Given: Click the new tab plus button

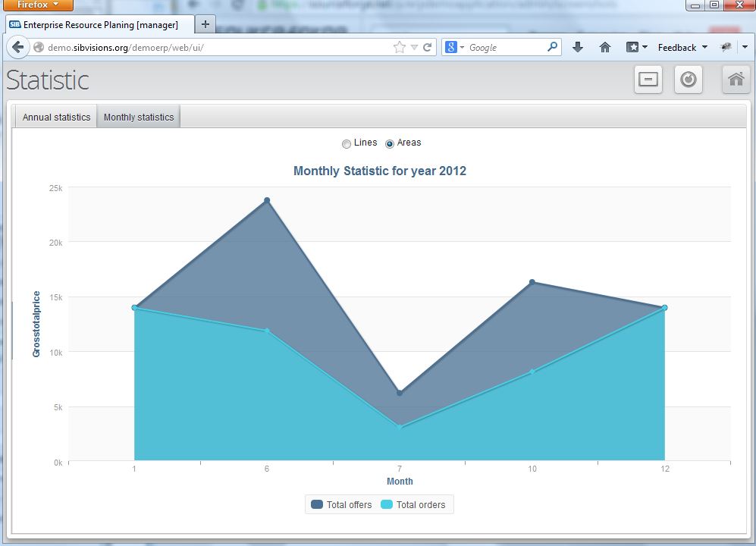Looking at the screenshot, I should click(x=205, y=24).
